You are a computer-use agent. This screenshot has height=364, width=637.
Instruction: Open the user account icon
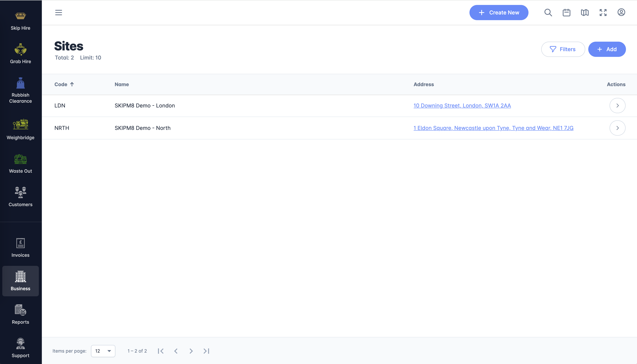[621, 13]
